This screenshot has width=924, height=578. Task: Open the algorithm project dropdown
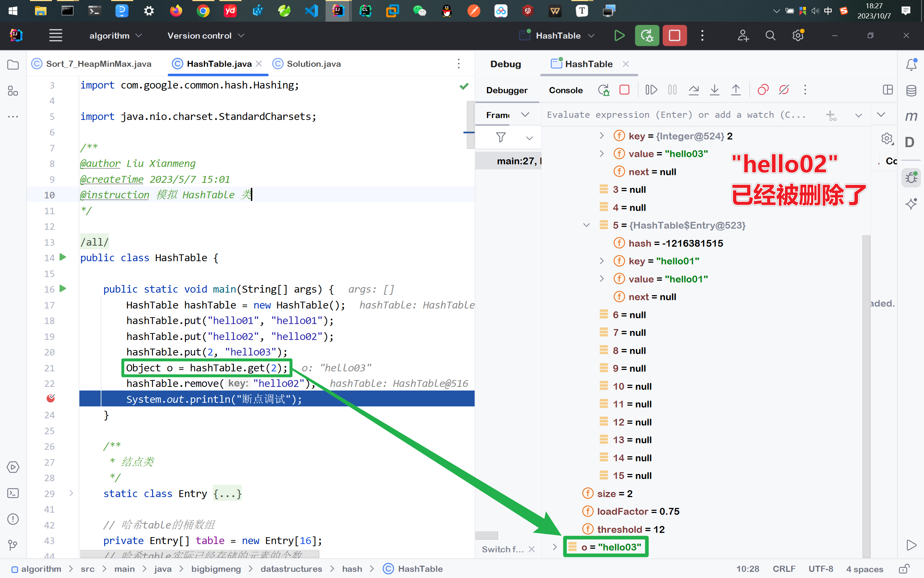click(x=115, y=35)
